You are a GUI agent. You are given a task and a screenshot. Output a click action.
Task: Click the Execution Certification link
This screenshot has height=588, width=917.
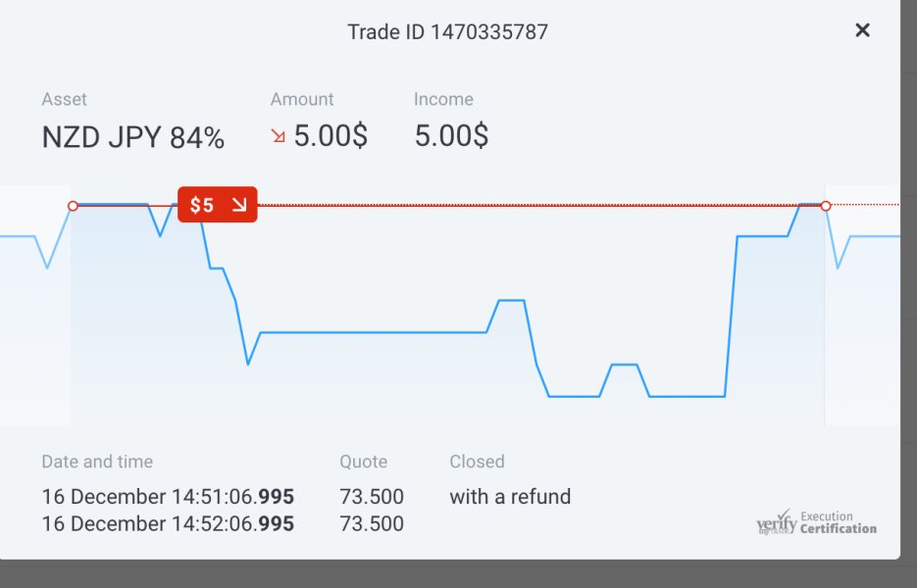click(x=838, y=522)
